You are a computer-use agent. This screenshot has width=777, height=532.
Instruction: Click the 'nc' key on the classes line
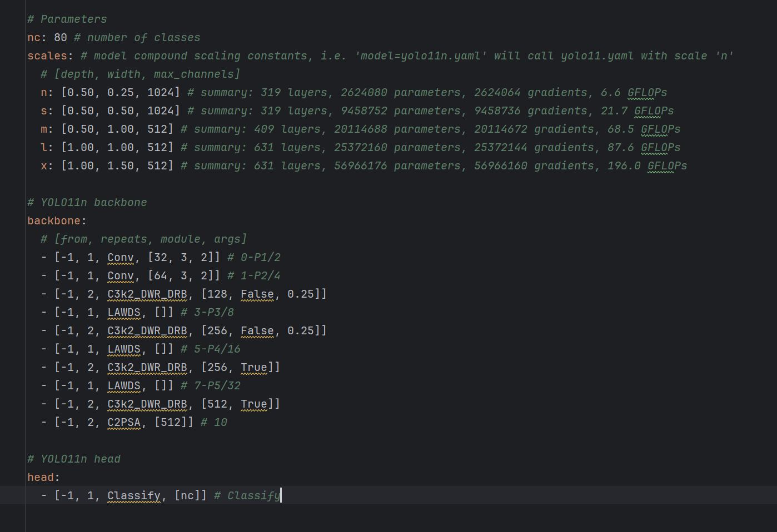tap(33, 37)
